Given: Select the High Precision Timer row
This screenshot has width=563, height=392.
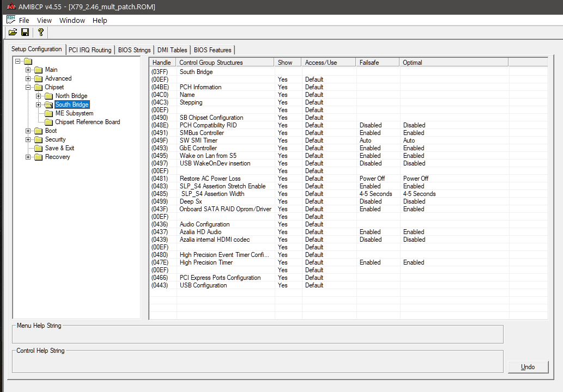Looking at the screenshot, I should [348, 262].
